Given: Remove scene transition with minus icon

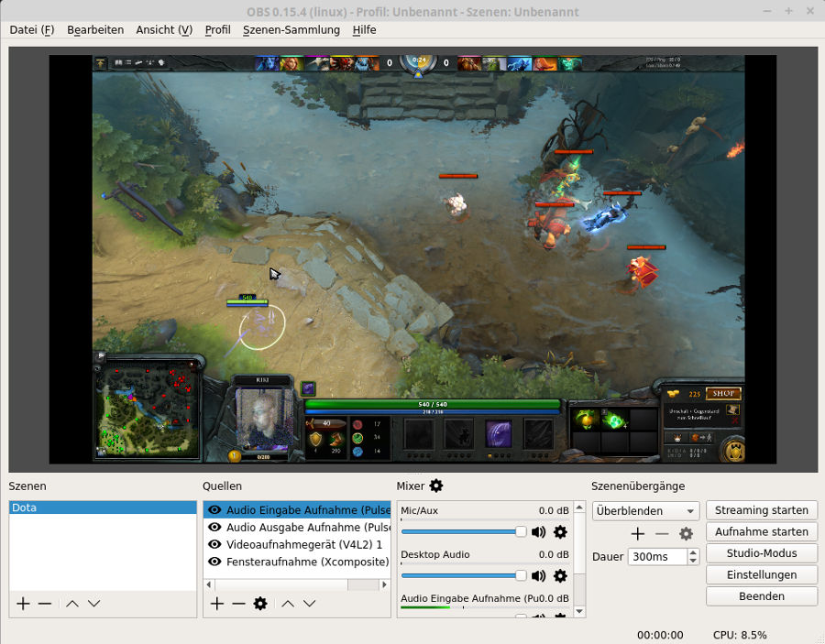Looking at the screenshot, I should click(x=662, y=534).
